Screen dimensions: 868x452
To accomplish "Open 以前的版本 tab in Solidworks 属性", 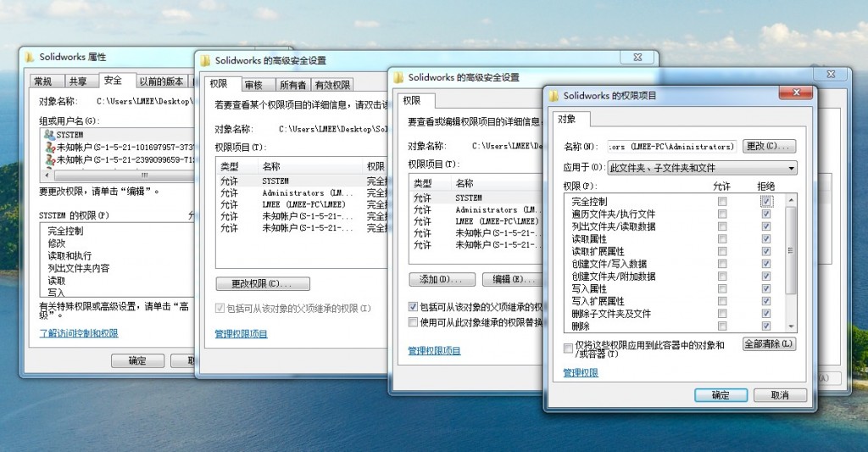I will point(161,81).
